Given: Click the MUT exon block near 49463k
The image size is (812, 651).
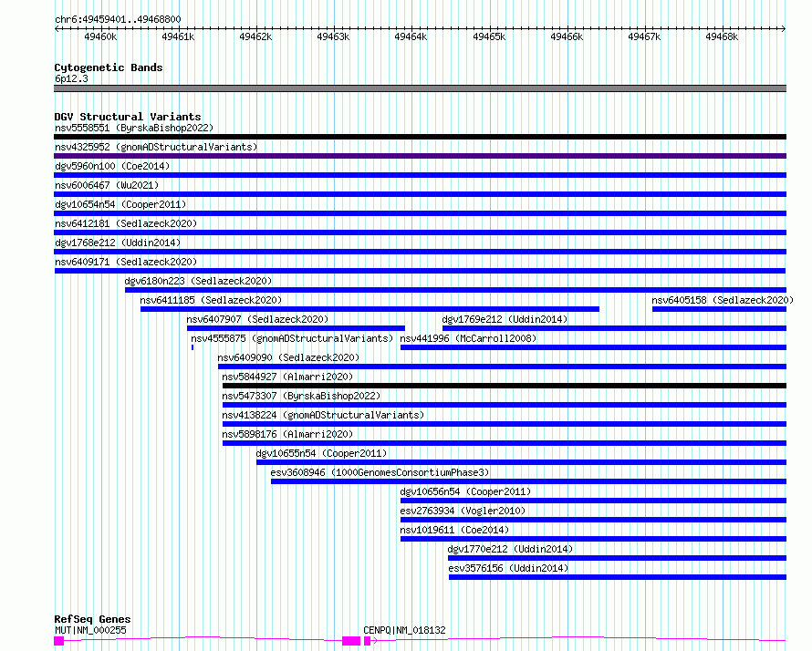Looking at the screenshot, I should [351, 641].
